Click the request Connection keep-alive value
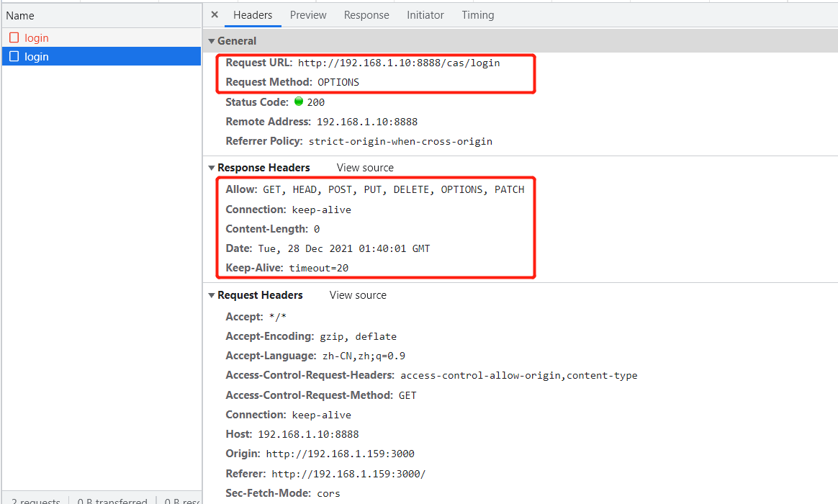 321,415
